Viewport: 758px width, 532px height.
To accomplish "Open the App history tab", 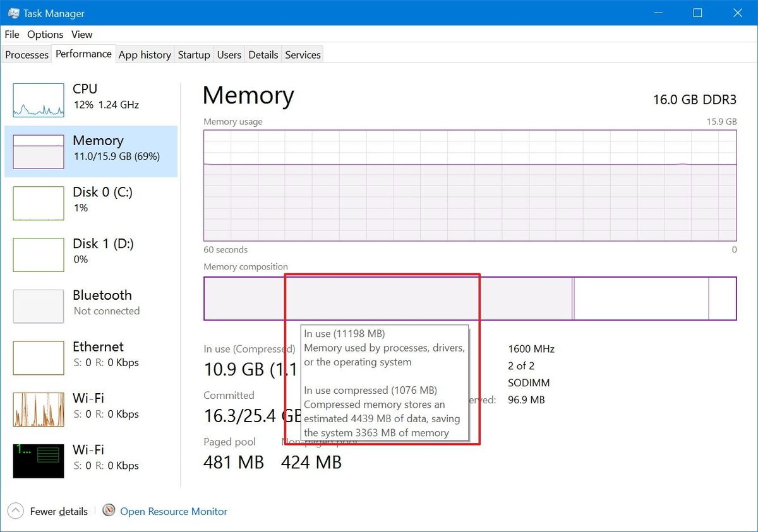I will click(145, 55).
